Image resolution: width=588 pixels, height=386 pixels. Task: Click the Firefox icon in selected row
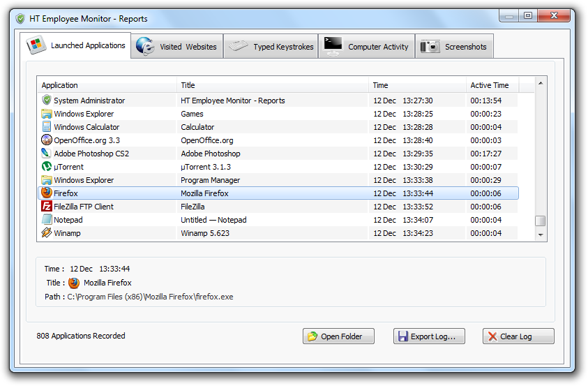47,193
